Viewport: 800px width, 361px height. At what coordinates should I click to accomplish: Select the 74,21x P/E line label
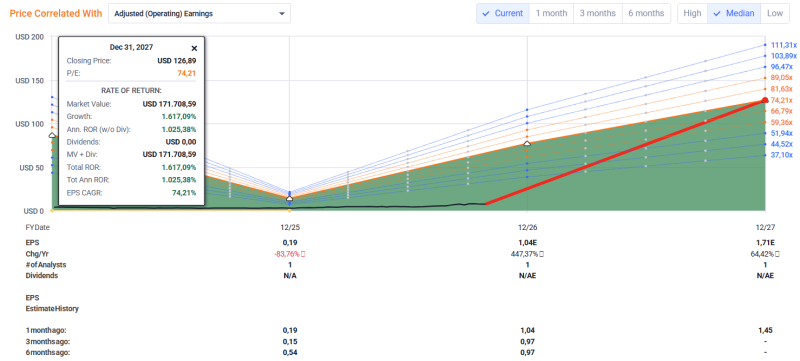[x=781, y=100]
